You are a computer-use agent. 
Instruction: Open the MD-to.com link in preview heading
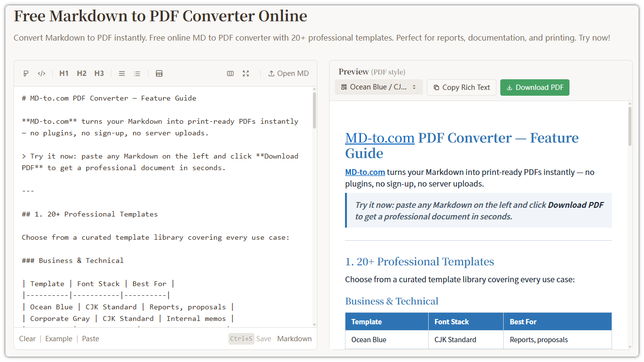380,138
